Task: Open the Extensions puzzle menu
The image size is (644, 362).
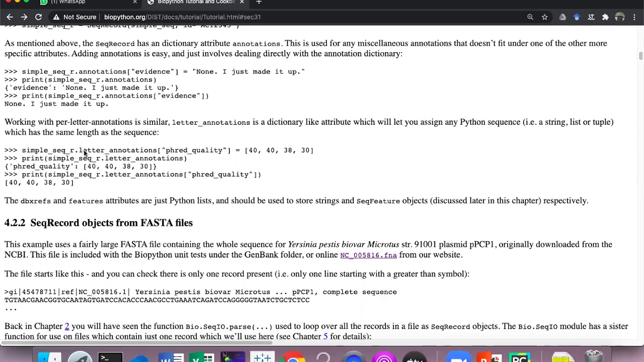Action: 605,17
